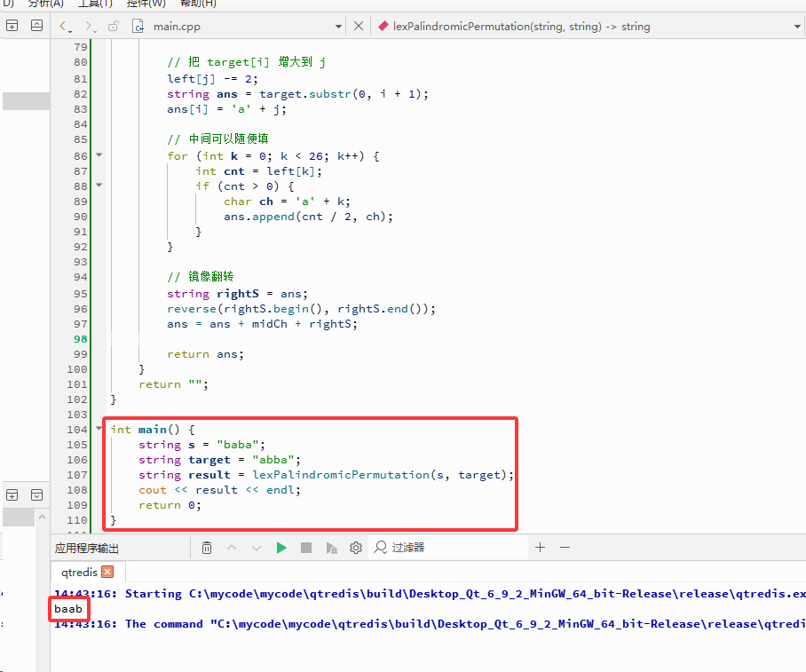Click the sidebar pane icon with the downward chevron

tap(37, 495)
